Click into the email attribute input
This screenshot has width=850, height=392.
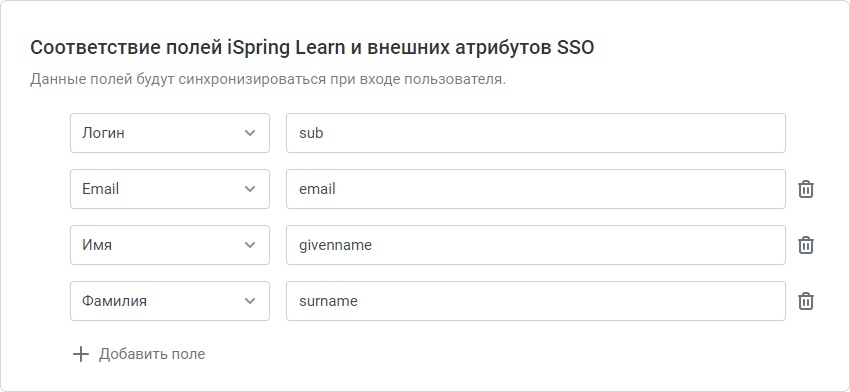536,189
